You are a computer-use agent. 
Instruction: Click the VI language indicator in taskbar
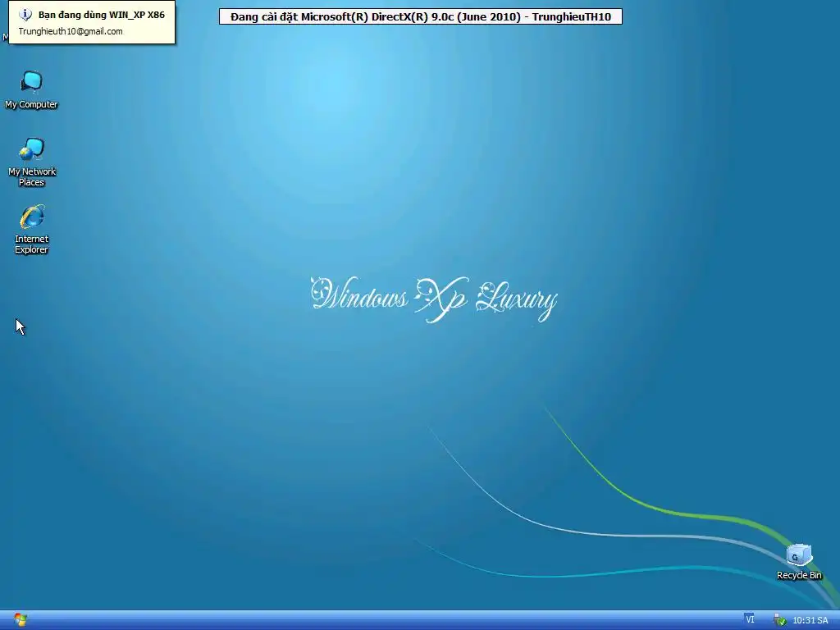point(750,619)
